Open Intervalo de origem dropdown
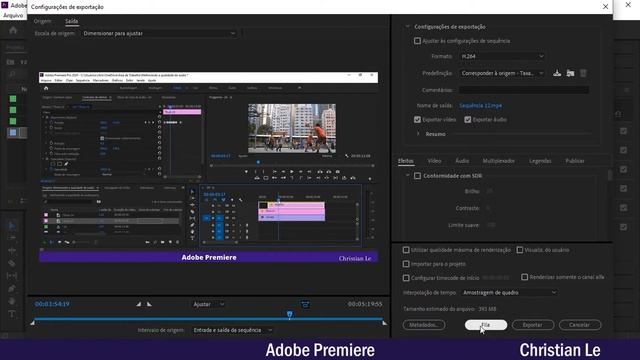The image size is (640, 360). pyautogui.click(x=233, y=330)
